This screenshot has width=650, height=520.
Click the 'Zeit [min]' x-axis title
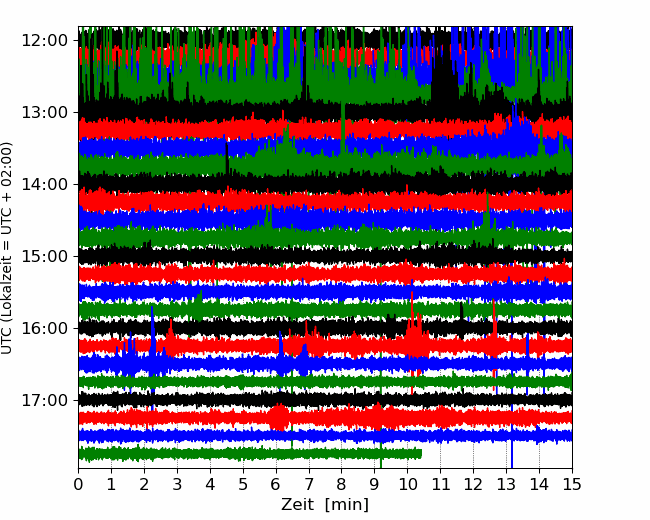click(x=325, y=505)
